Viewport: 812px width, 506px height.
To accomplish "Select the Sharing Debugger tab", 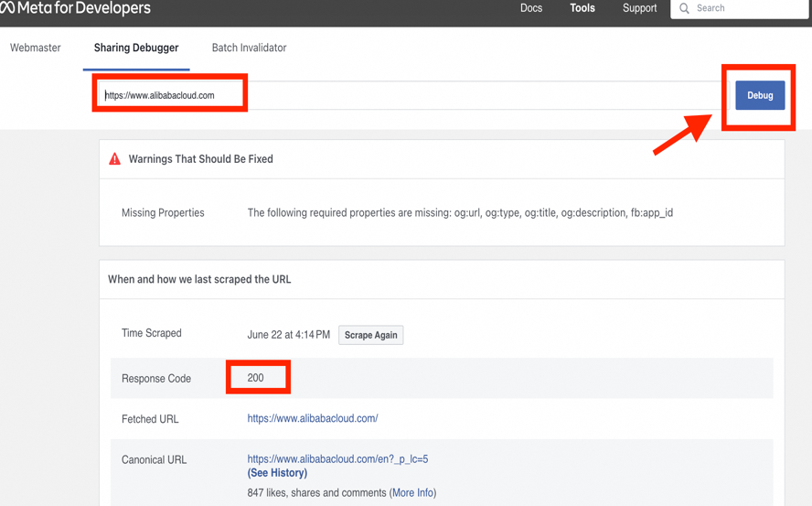I will 136,48.
